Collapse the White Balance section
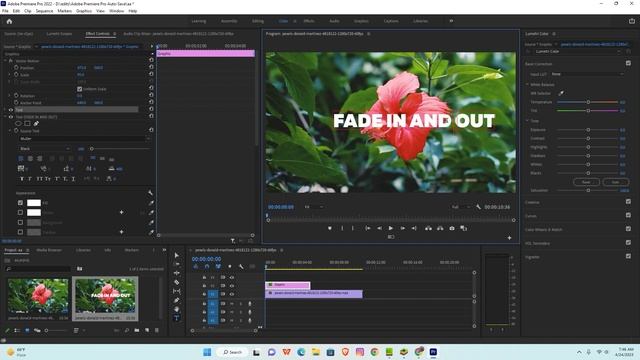This screenshot has width=640, height=360. [527, 84]
